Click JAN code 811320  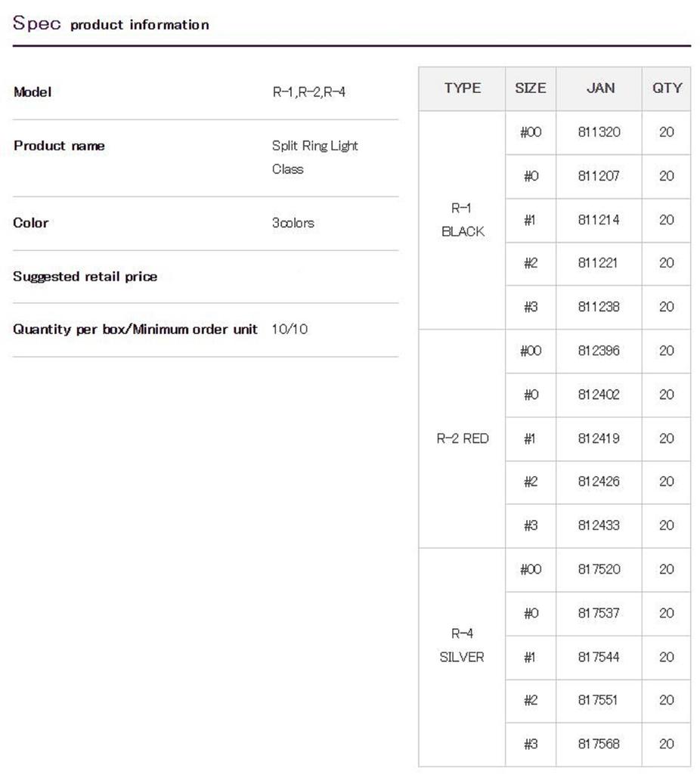(599, 132)
